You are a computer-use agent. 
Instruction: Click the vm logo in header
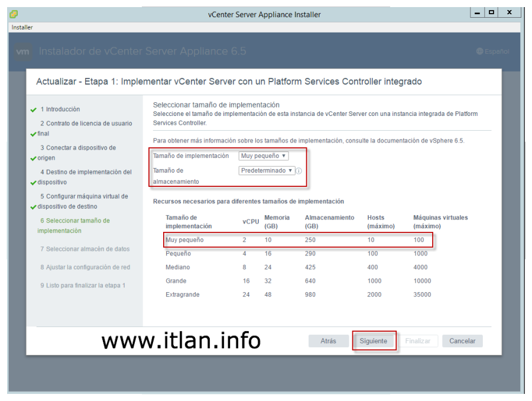tap(23, 51)
